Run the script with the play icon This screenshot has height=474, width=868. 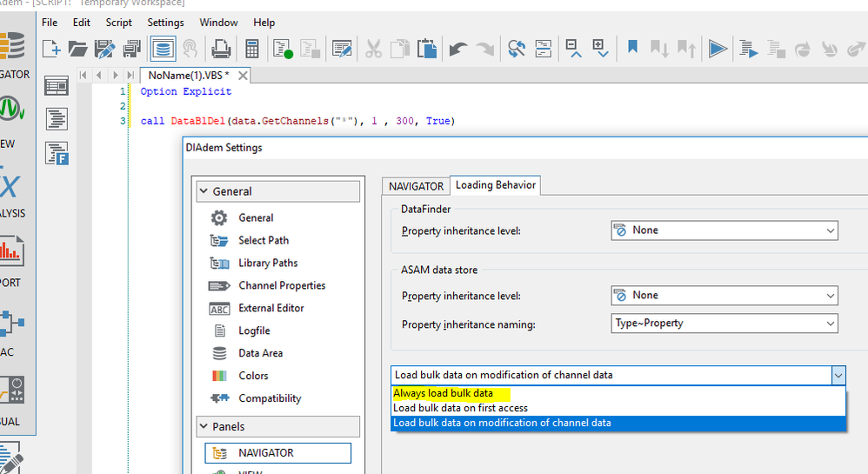[718, 49]
